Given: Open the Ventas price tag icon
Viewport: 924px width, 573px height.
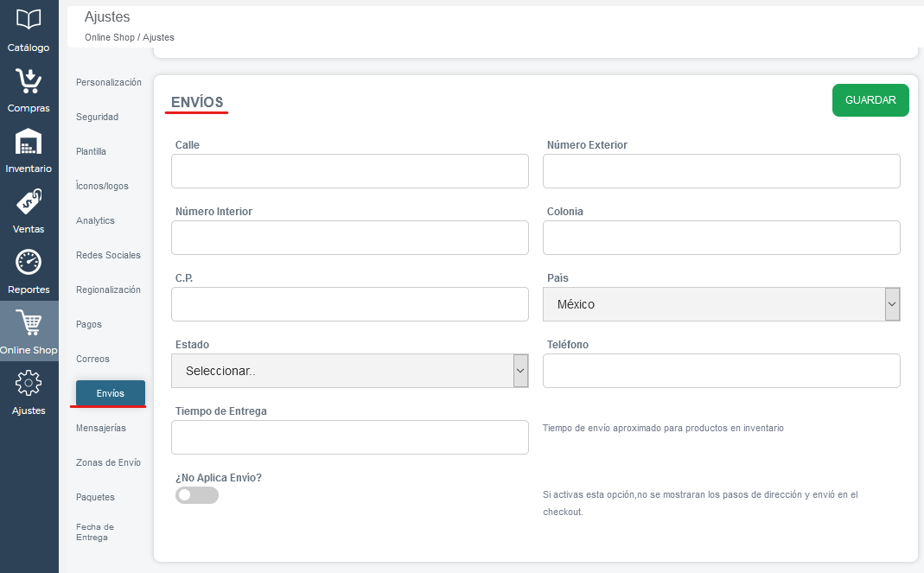Looking at the screenshot, I should [x=29, y=201].
